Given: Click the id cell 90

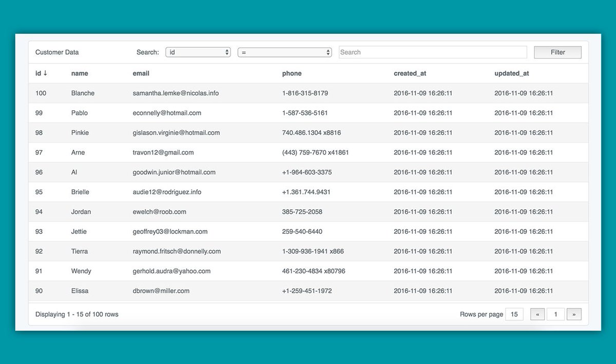Looking at the screenshot, I should (39, 291).
